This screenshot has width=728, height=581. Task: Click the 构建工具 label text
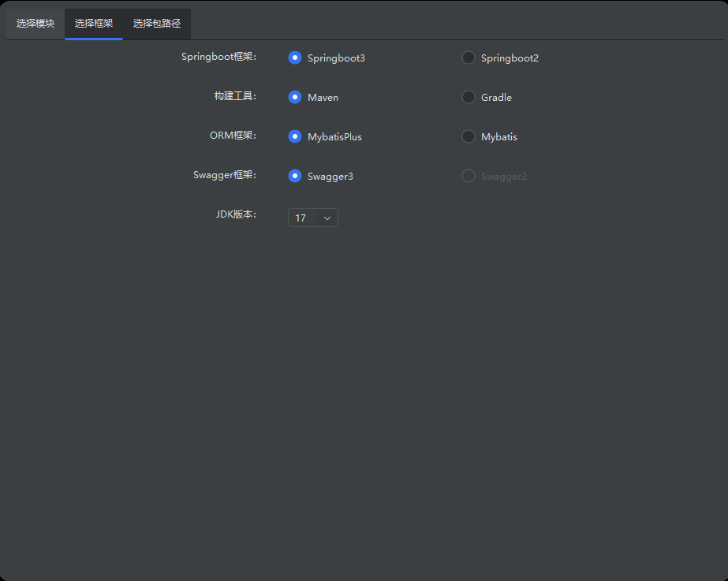[x=235, y=96]
